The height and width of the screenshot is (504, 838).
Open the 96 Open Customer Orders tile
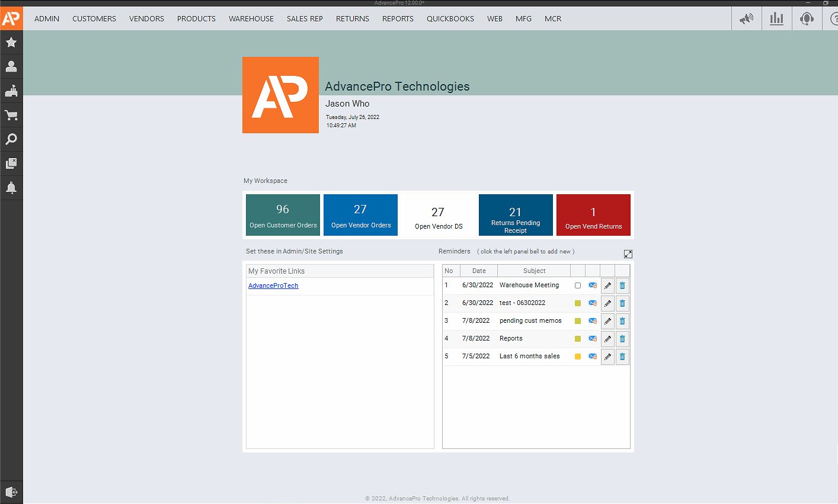pos(283,215)
